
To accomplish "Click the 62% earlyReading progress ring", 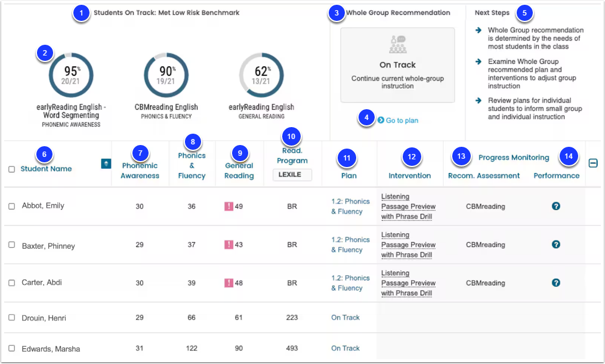I will tap(261, 75).
